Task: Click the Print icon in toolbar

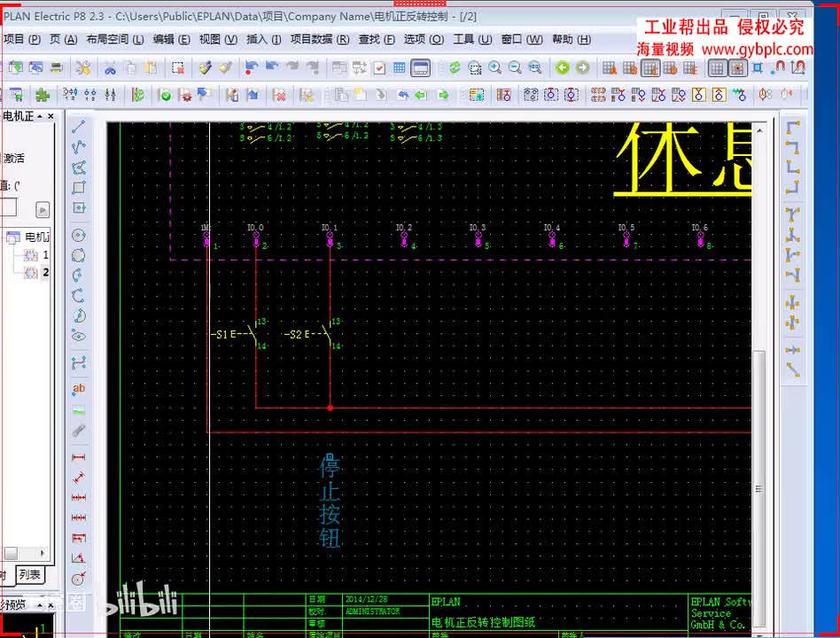Action: tap(56, 67)
